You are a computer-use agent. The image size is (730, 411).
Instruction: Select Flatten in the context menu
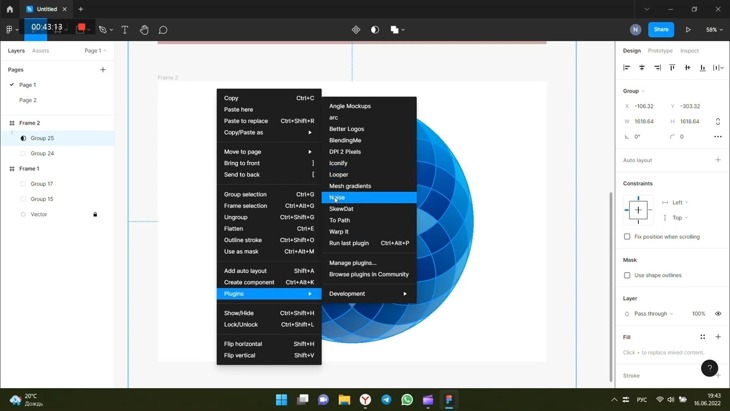point(234,229)
